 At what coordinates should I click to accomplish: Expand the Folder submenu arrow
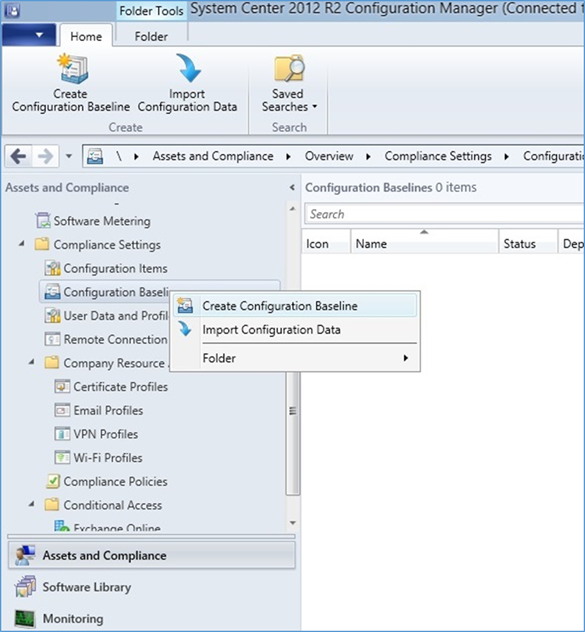406,358
